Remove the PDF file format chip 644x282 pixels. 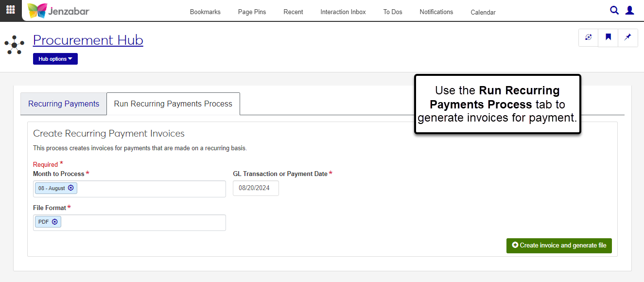(55, 222)
